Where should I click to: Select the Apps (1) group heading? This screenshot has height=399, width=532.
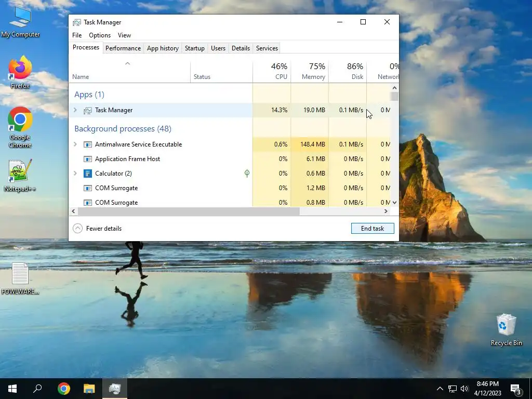[x=89, y=95]
